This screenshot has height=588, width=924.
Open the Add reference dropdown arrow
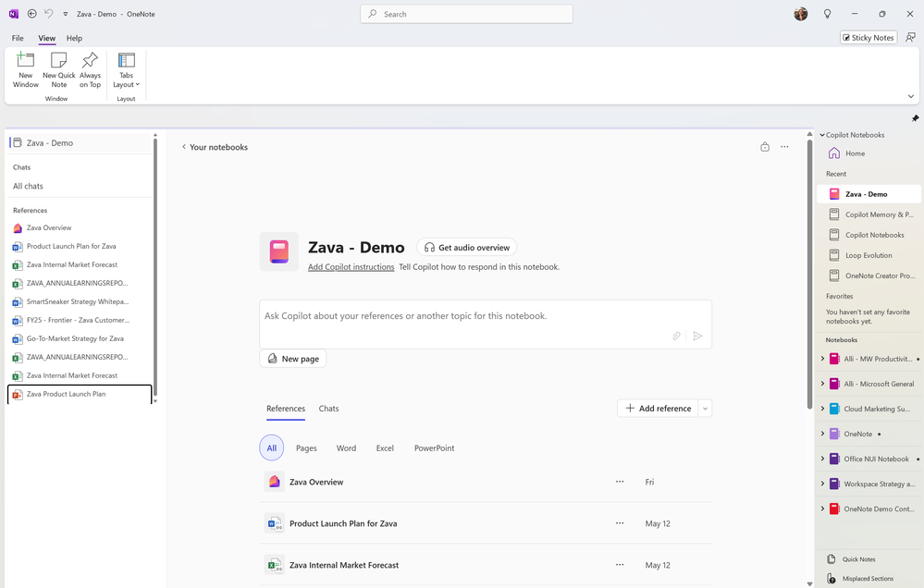(x=705, y=409)
